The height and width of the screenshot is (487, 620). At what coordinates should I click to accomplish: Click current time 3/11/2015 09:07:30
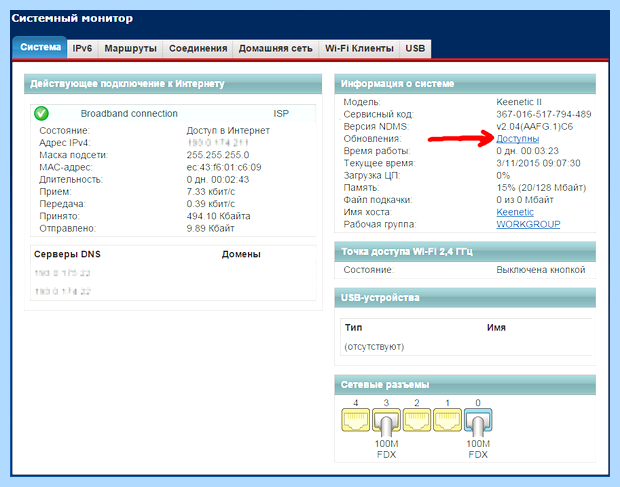point(538,163)
